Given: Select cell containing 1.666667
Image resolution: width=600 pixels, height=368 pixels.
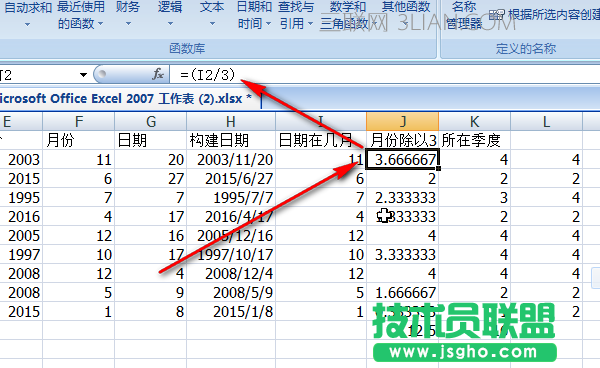Looking at the screenshot, I should point(403,293).
